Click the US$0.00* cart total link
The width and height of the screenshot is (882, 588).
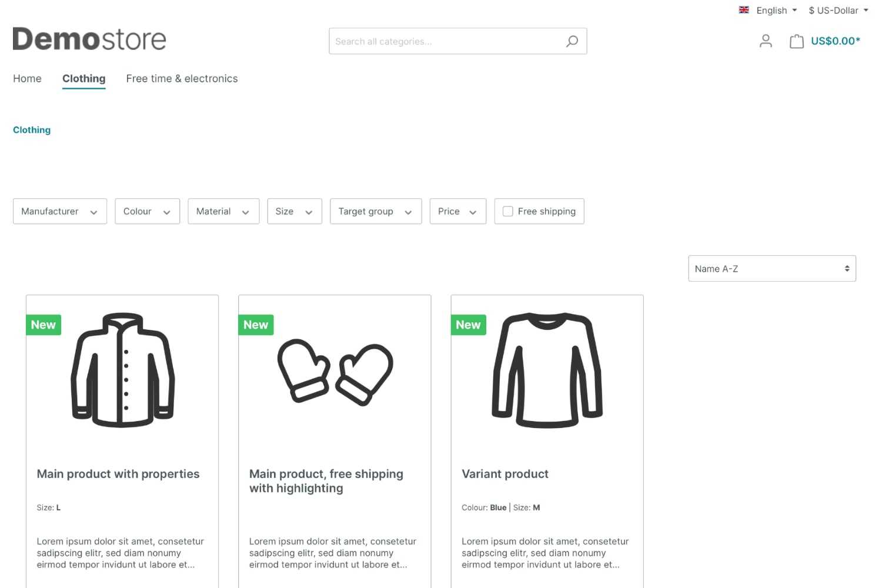pos(834,41)
